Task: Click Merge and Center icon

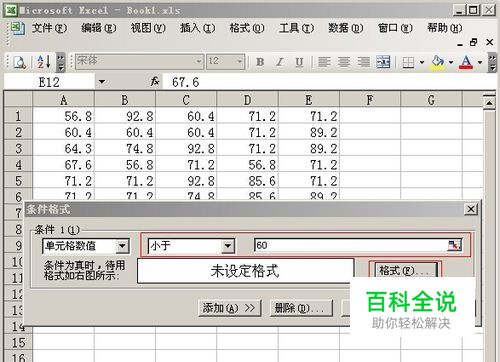Action: coord(383,62)
